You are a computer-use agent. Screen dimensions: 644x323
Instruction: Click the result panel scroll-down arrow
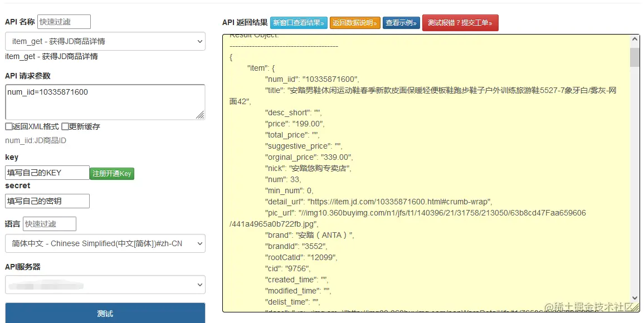coord(635,297)
